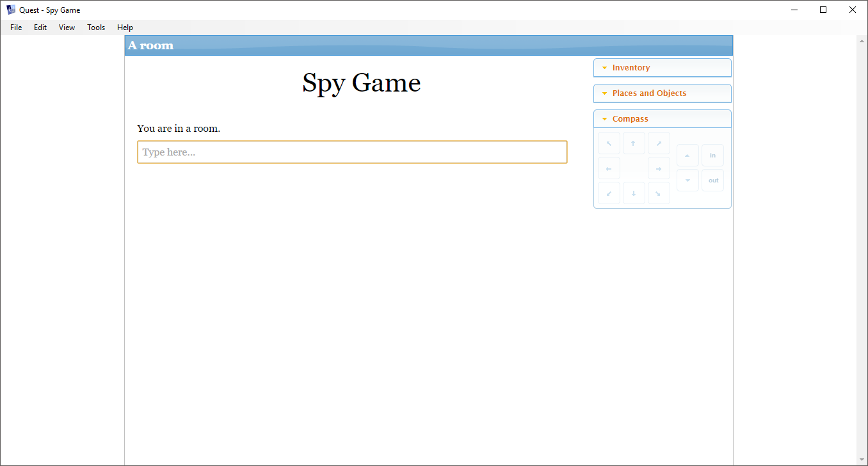Collapse the Inventory panel

(663, 68)
